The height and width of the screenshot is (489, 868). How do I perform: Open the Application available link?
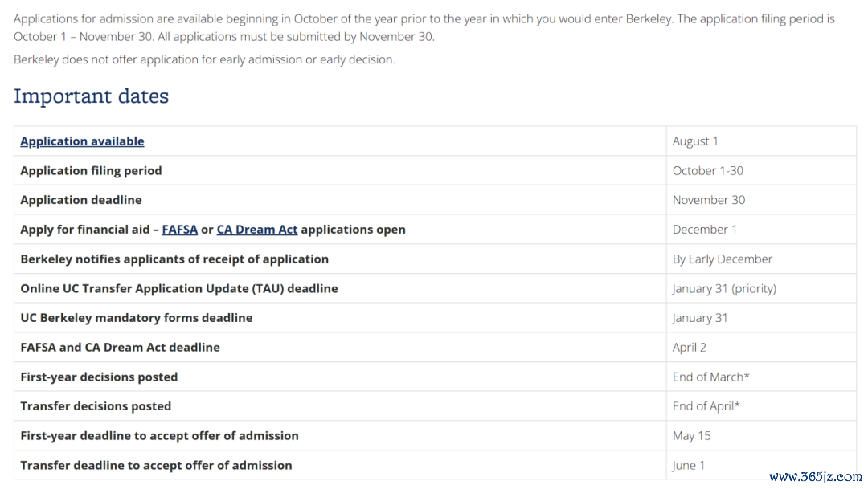[82, 141]
